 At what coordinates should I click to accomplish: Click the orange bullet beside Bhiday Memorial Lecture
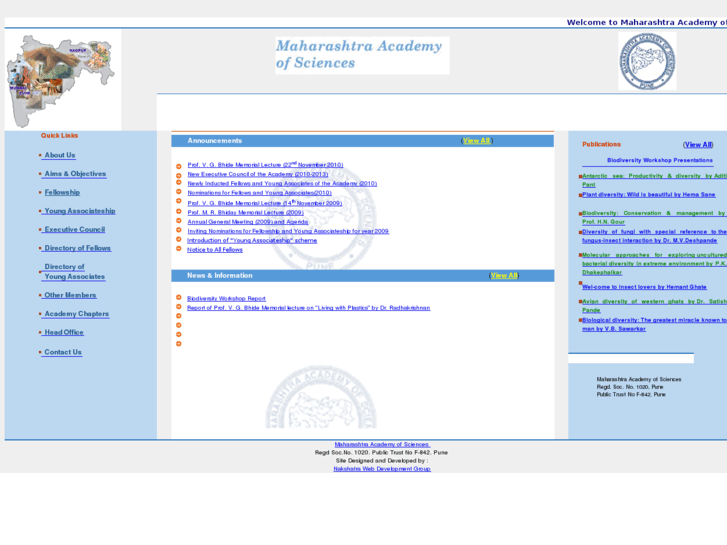[x=179, y=212]
